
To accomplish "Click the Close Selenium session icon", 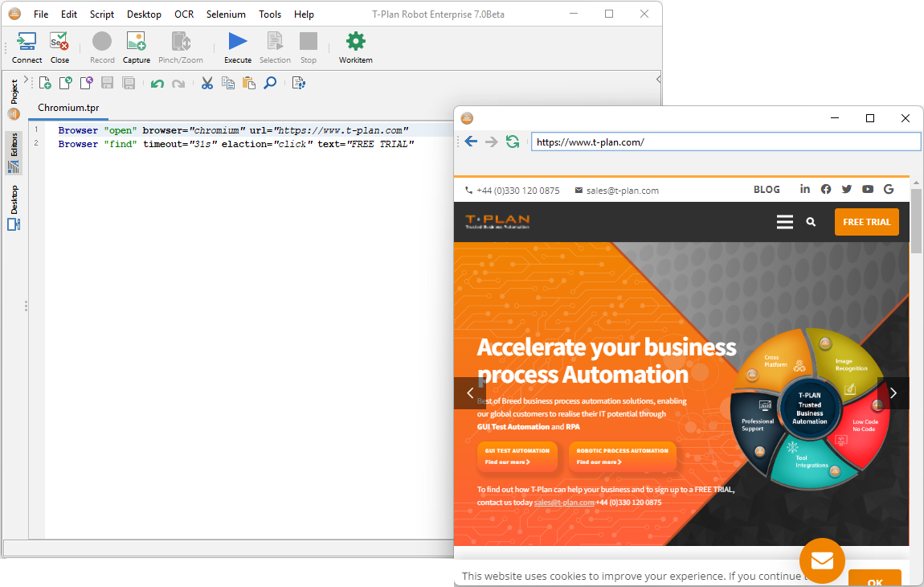I will coord(59,43).
